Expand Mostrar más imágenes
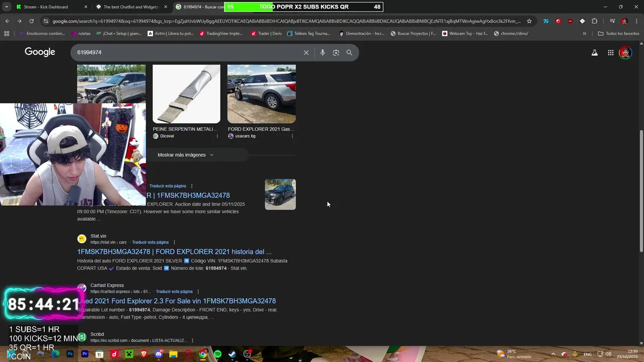The image size is (644, 362). point(186,155)
